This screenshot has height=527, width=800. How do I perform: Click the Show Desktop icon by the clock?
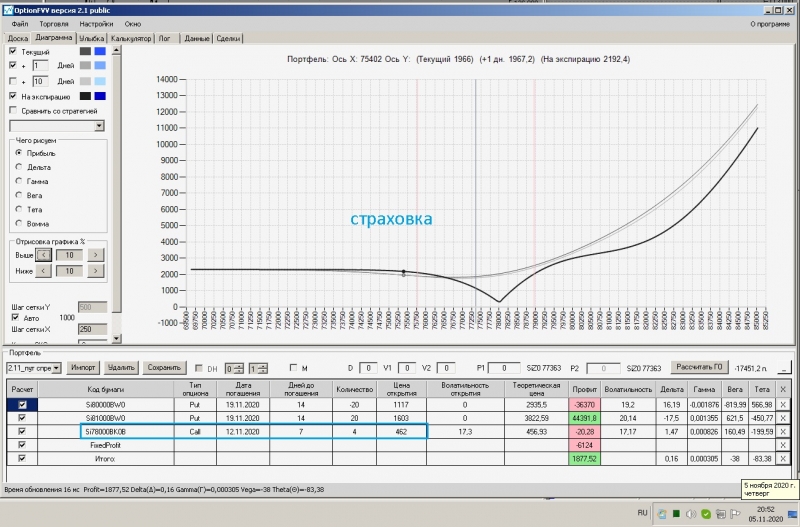792,514
